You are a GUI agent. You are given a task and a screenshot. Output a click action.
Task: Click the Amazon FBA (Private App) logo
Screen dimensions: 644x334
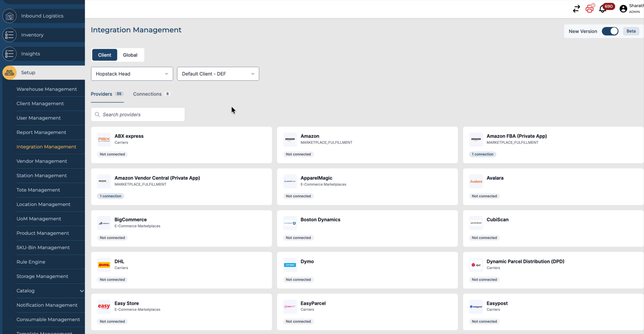(476, 140)
